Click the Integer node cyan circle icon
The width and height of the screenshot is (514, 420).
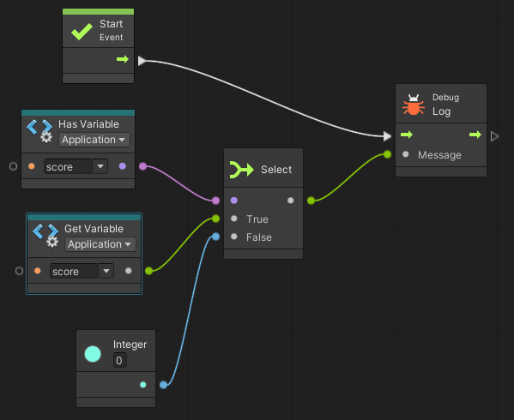[x=93, y=354]
